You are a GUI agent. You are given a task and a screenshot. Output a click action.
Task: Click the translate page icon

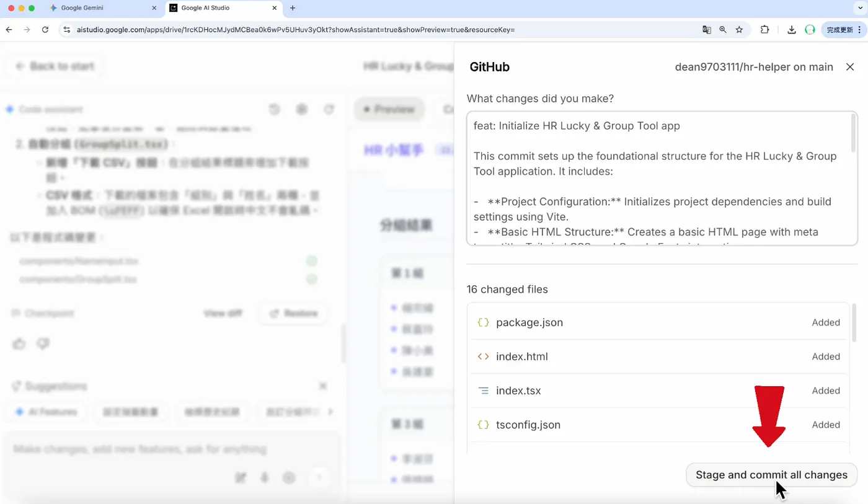[707, 29]
